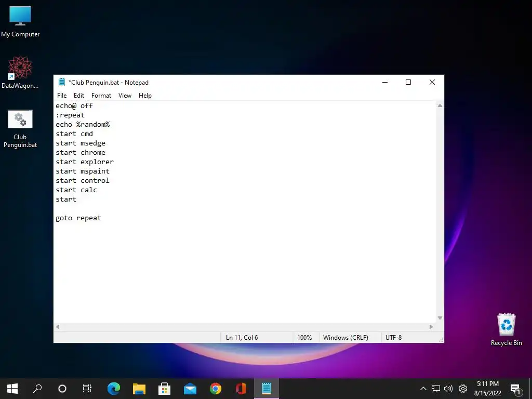This screenshot has width=532, height=399.
Task: Click on the 'goto repeat' line
Action: [78, 218]
